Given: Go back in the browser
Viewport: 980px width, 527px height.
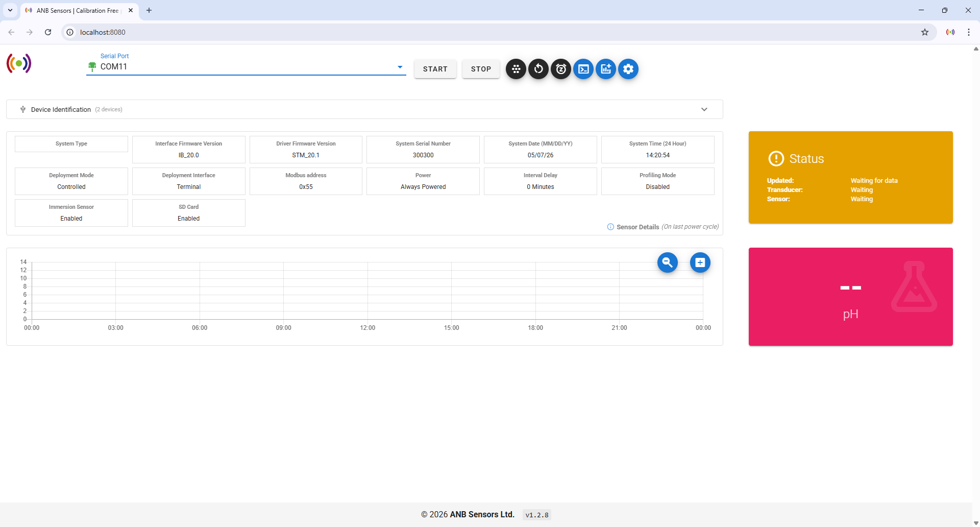Looking at the screenshot, I should pos(11,32).
